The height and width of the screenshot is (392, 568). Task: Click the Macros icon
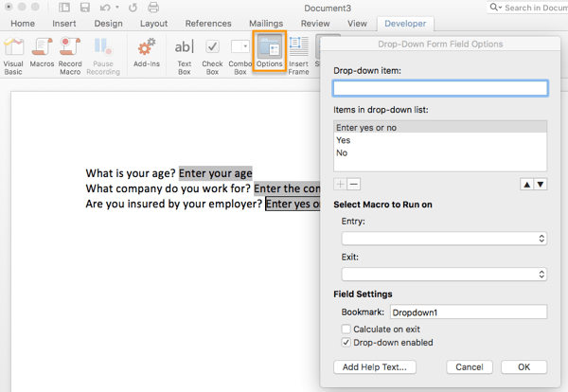click(x=42, y=53)
